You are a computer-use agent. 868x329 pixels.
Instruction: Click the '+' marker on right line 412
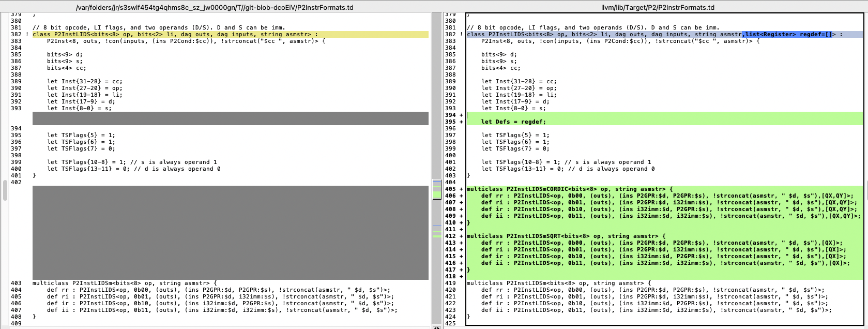tap(461, 236)
